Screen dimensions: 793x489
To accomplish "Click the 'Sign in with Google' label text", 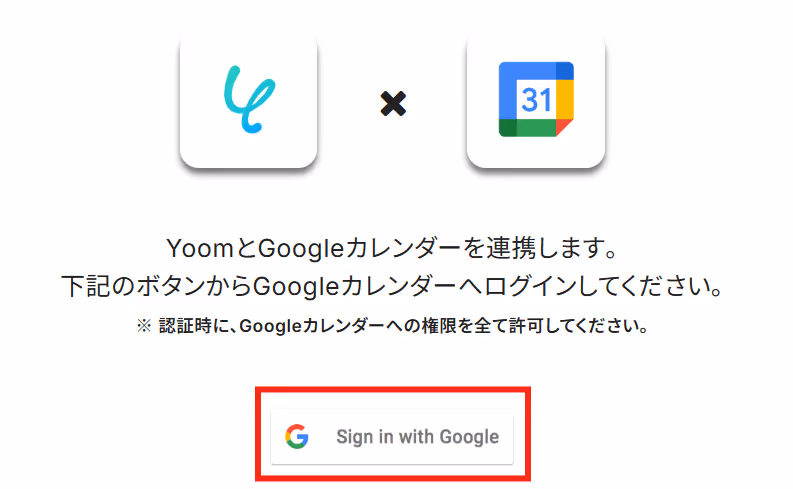I will click(x=418, y=436).
